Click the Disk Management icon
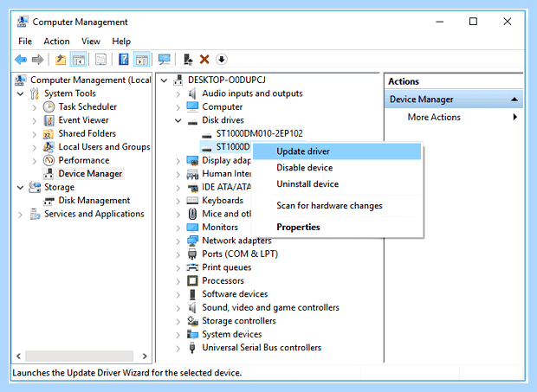This screenshot has width=537, height=392. (49, 201)
